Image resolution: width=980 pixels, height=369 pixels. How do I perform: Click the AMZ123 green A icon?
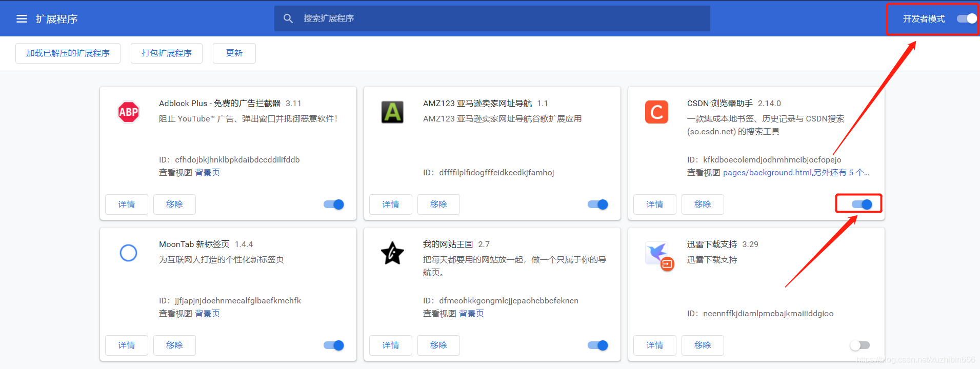pyautogui.click(x=392, y=112)
